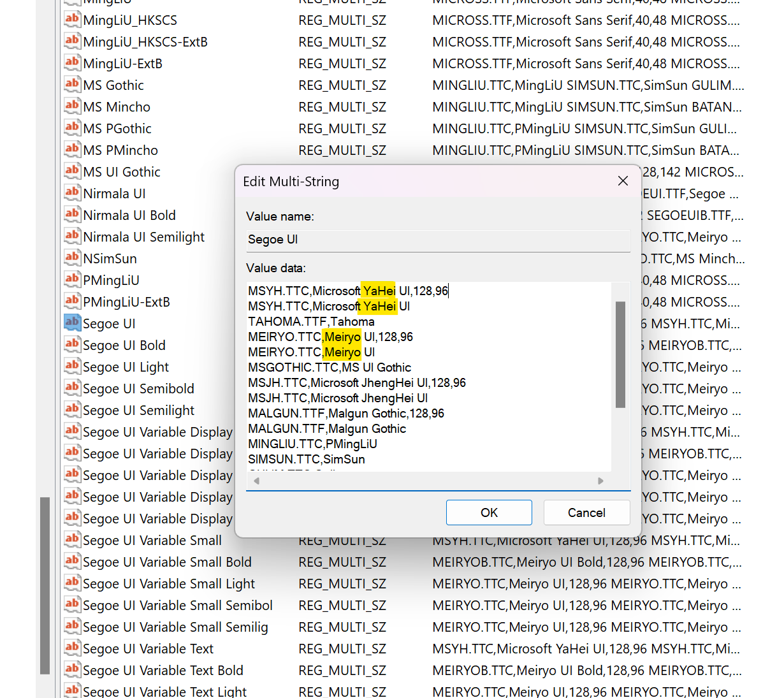Select the Segoe UI Bold entry
Viewport: 784px width, 698px height.
[124, 345]
